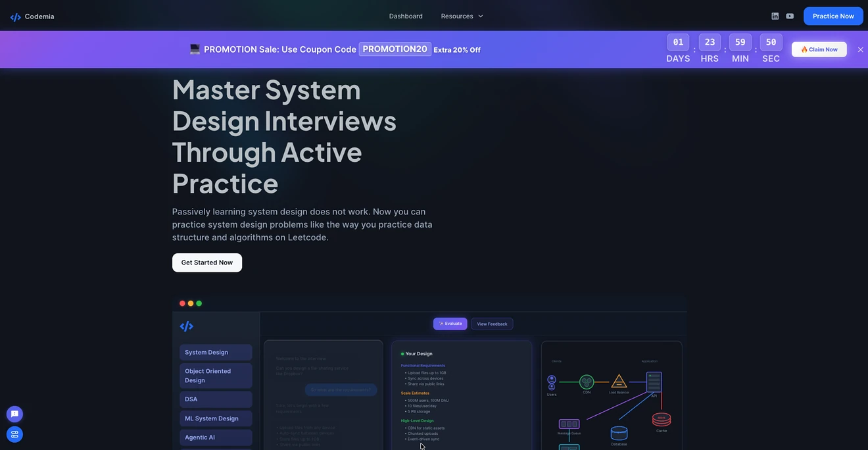Select ML System Design in mockup sidebar

[x=216, y=418]
